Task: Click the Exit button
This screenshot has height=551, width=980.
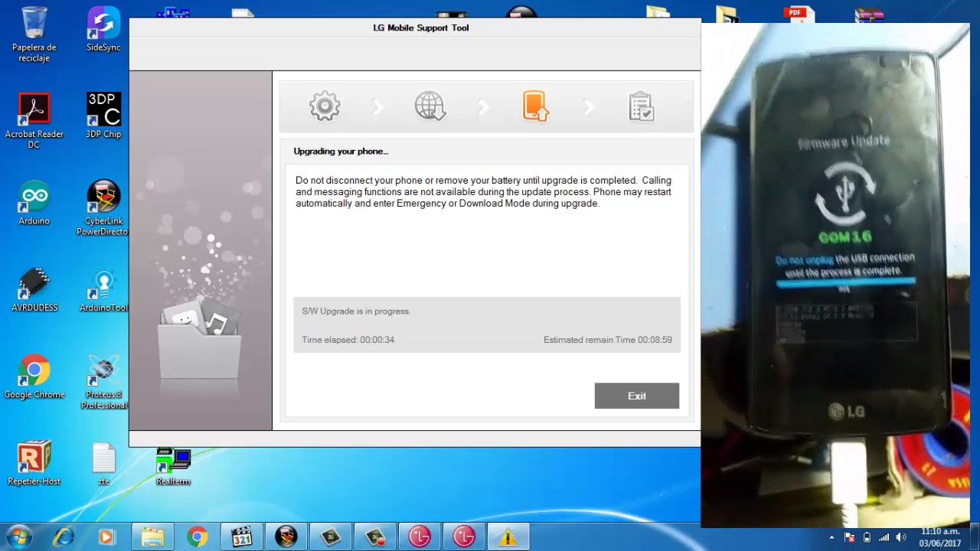Action: [636, 396]
